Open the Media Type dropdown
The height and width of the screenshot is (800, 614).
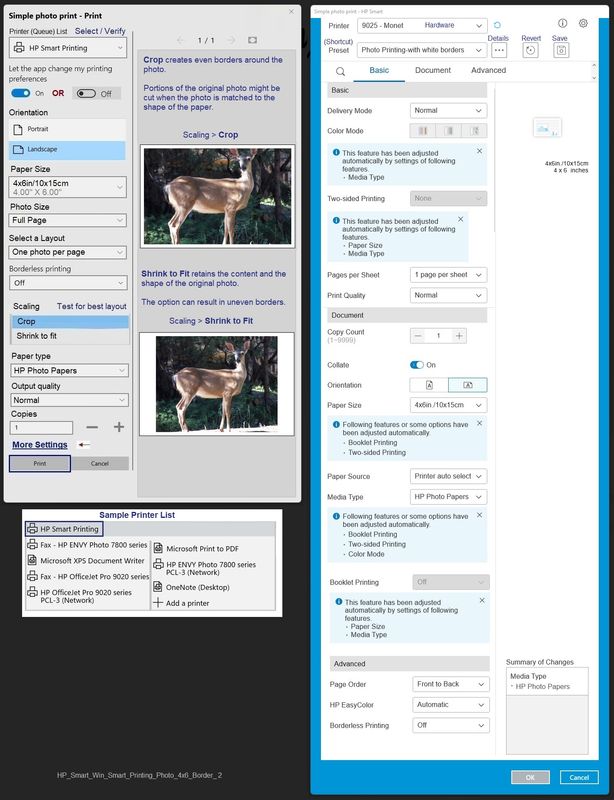coord(448,497)
